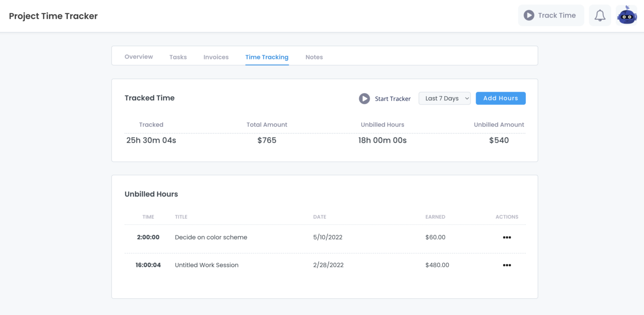
Task: Switch to the Invoices tab
Action: (216, 57)
